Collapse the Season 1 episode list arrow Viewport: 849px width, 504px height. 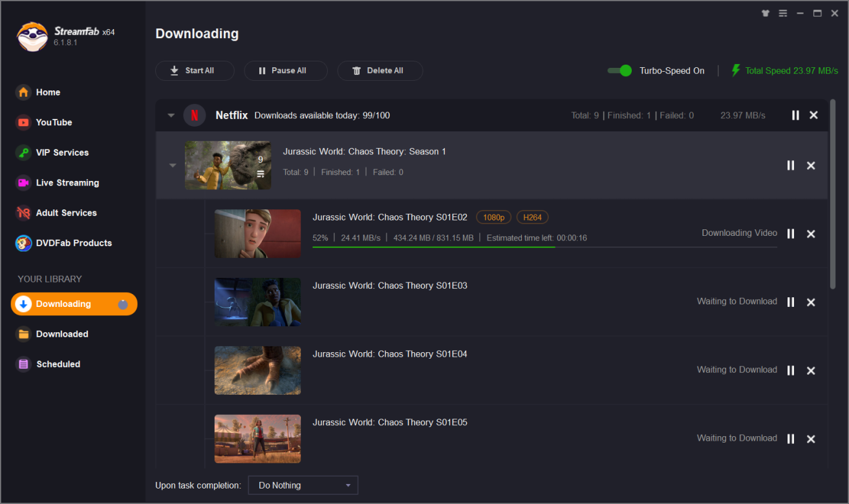pyautogui.click(x=173, y=165)
